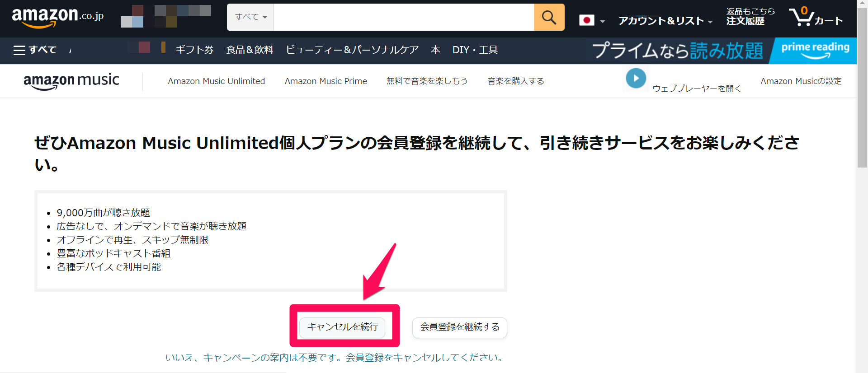Click the 各種デバイスで利用可能 text
This screenshot has height=373, width=868.
(x=108, y=267)
